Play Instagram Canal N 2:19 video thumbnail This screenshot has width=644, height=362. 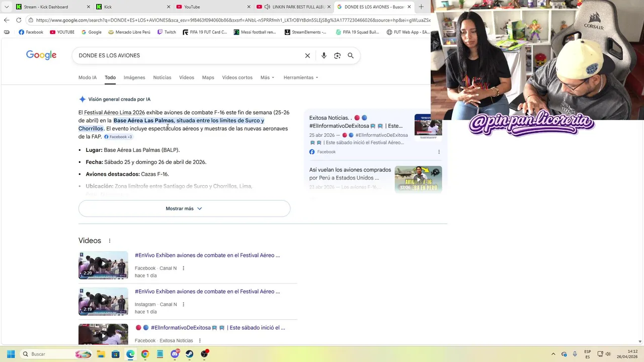click(103, 301)
